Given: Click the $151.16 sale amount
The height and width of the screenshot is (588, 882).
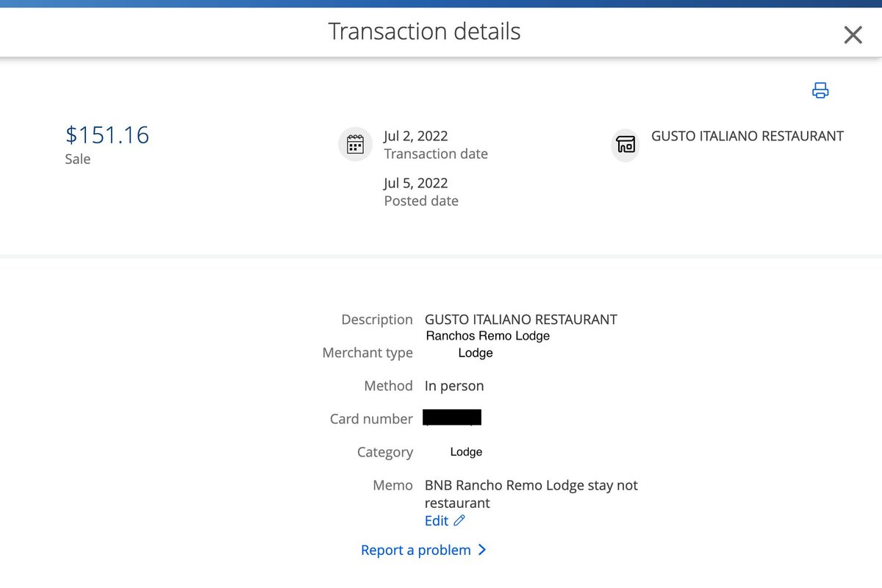Looking at the screenshot, I should (x=107, y=135).
